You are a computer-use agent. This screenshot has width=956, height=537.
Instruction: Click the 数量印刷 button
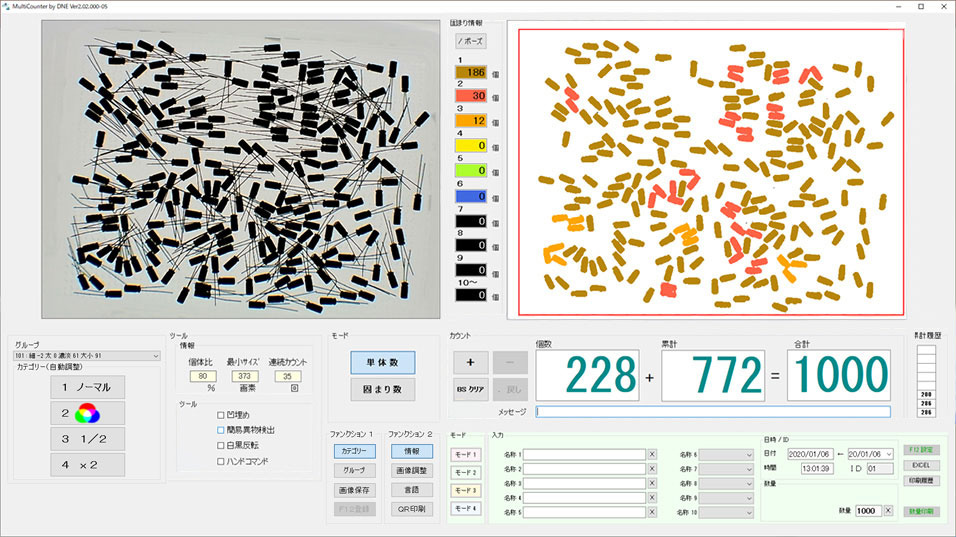[921, 511]
